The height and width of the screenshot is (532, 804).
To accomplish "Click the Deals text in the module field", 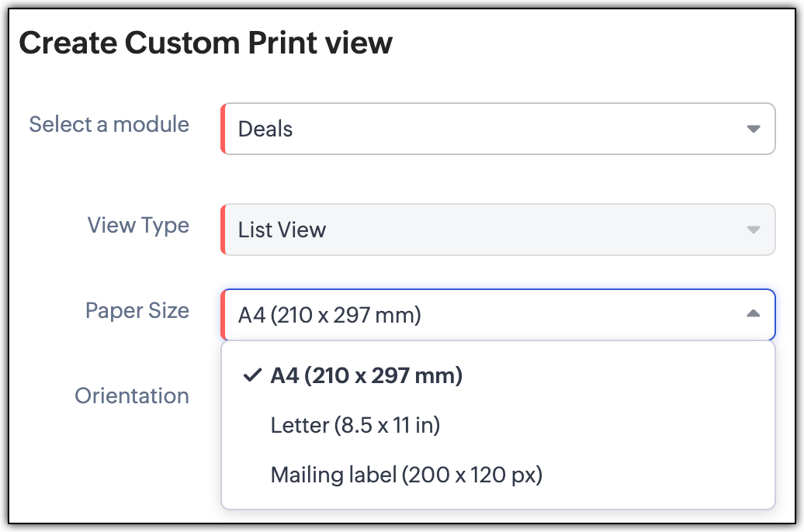I will tap(265, 130).
